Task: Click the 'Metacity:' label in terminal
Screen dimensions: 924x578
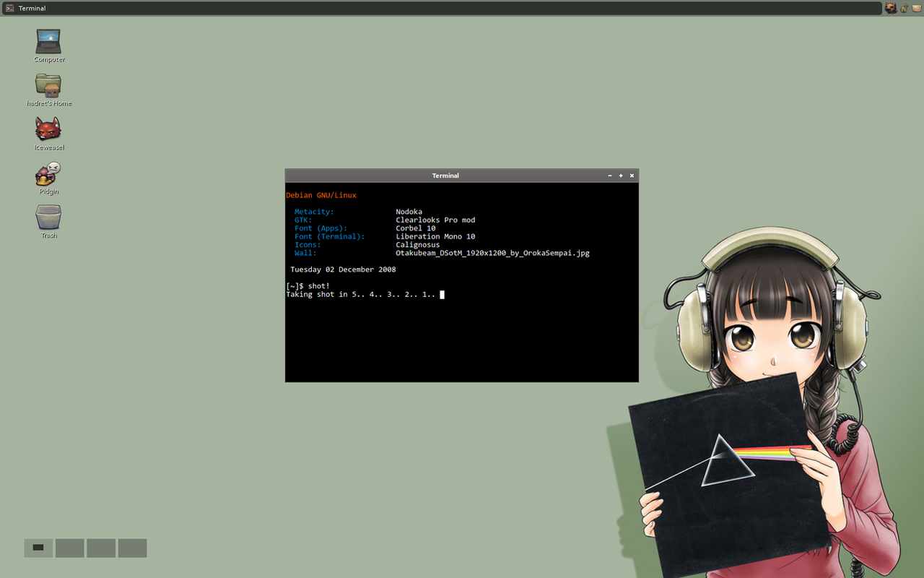Action: 315,212
